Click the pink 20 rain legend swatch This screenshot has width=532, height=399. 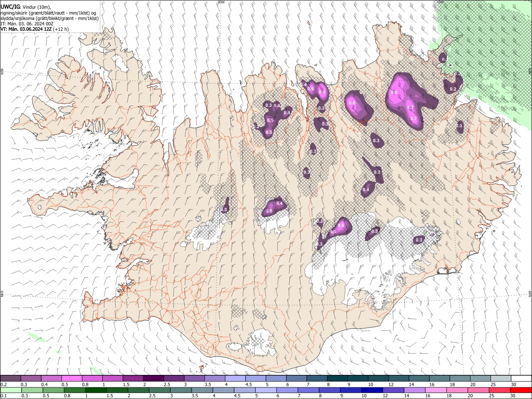click(478, 390)
